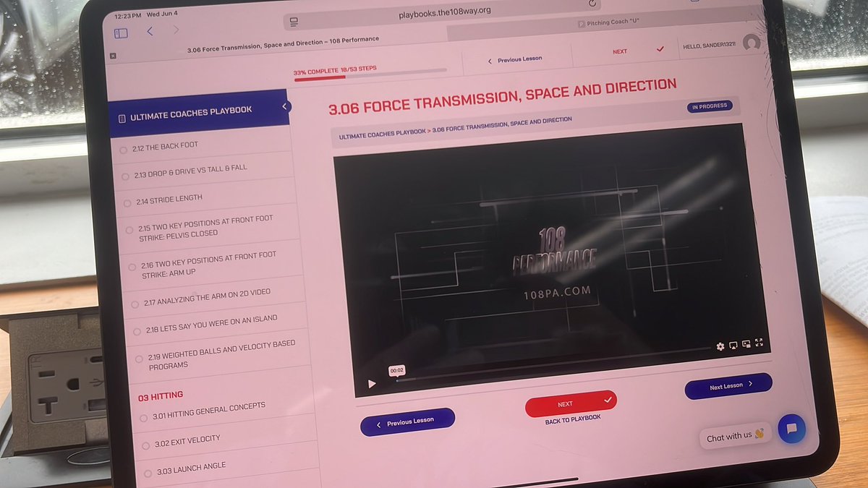868x488 pixels.
Task: Click the browser forward arrow
Action: coord(176,30)
